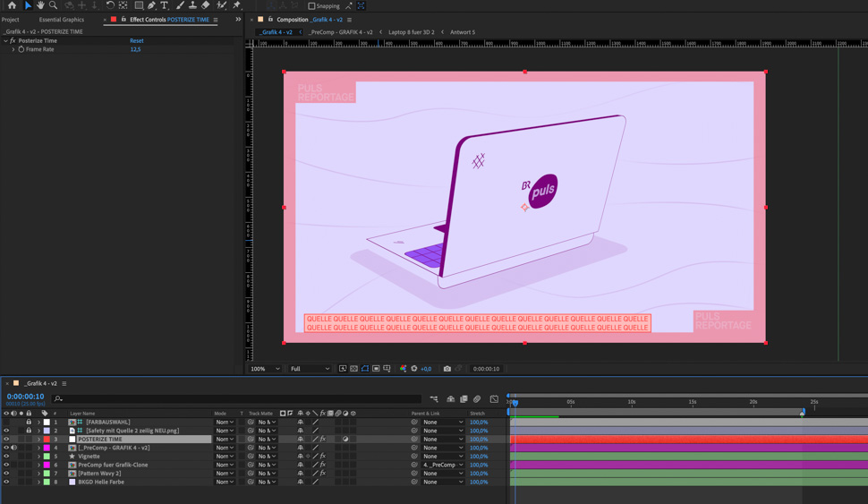868x504 pixels.
Task: Click the timeline layer search field
Action: coord(238,398)
